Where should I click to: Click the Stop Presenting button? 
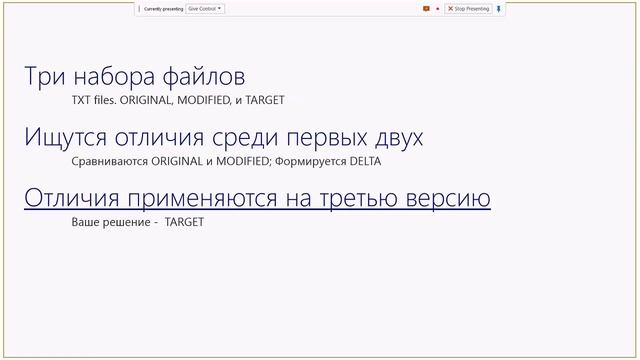(x=468, y=9)
